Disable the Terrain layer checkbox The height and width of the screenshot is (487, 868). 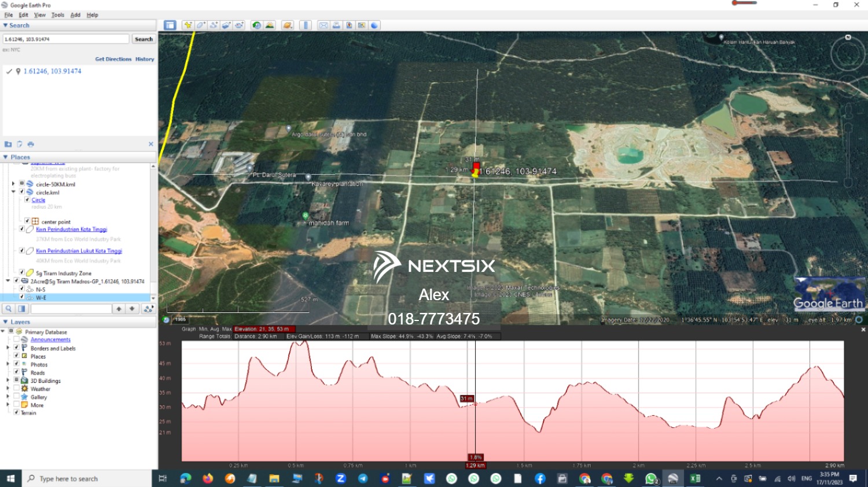point(17,412)
